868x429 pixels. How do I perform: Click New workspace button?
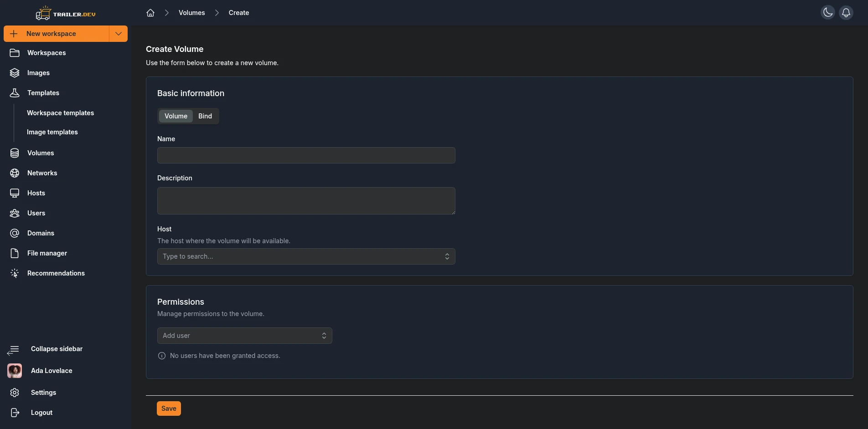click(57, 34)
